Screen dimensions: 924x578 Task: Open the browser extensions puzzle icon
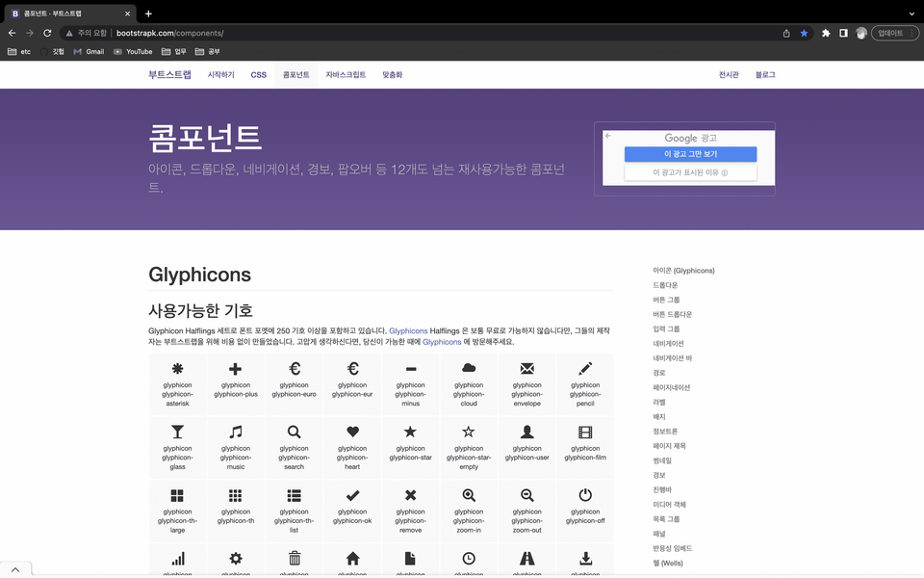coord(826,33)
